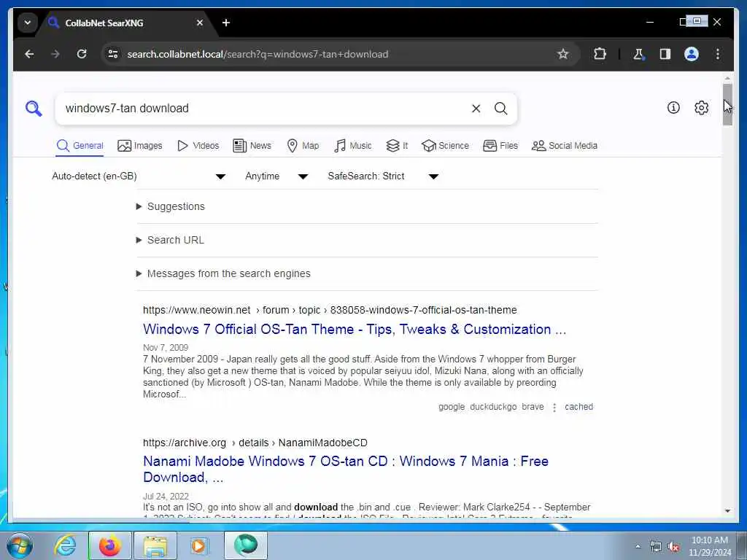Open Windows Explorer from the taskbar
747x560 pixels.
[x=155, y=545]
